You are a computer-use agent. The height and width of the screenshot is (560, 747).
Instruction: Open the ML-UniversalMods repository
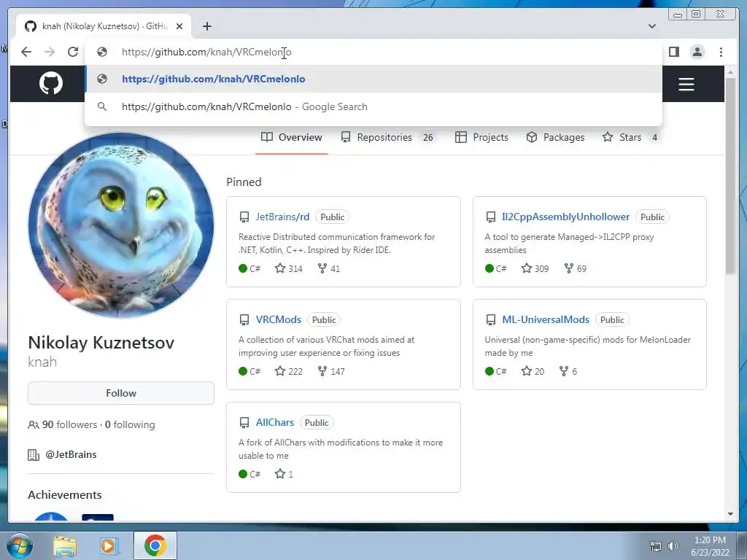546,319
